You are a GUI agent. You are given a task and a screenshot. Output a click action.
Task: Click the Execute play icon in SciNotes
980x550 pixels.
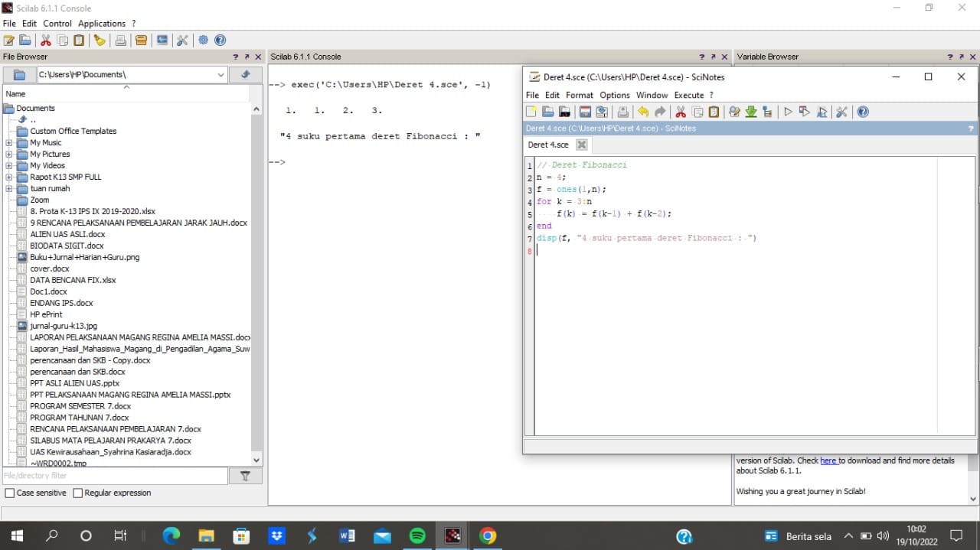pyautogui.click(x=788, y=112)
